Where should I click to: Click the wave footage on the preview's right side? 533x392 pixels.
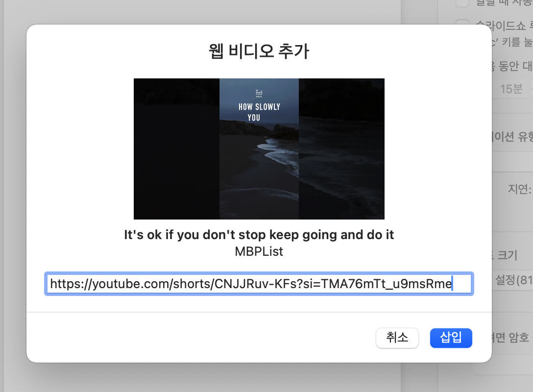pyautogui.click(x=343, y=148)
